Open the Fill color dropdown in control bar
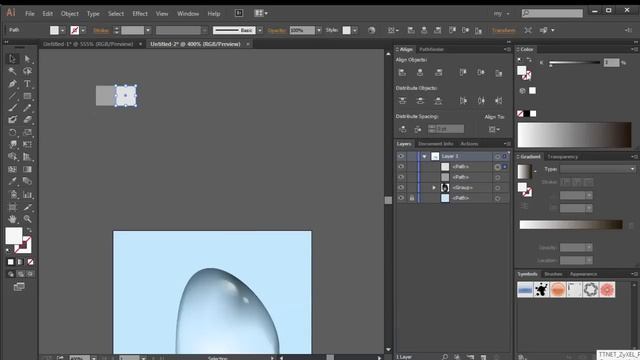The width and height of the screenshot is (640, 360). tap(62, 30)
